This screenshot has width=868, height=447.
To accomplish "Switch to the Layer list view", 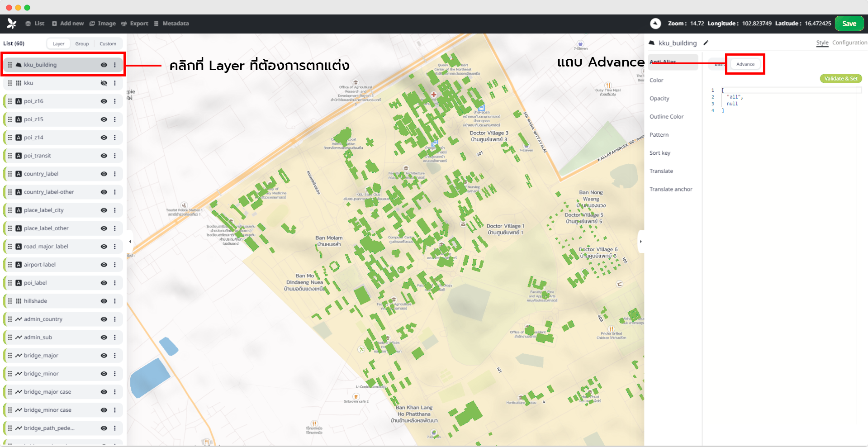I will pyautogui.click(x=58, y=44).
